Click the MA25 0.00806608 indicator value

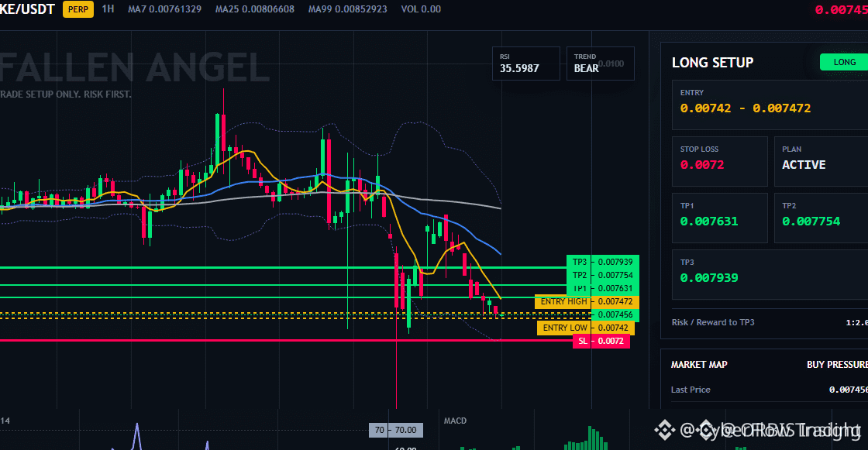tap(255, 9)
